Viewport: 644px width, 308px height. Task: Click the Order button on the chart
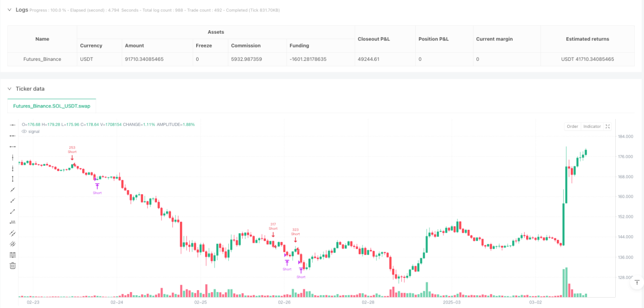572,126
